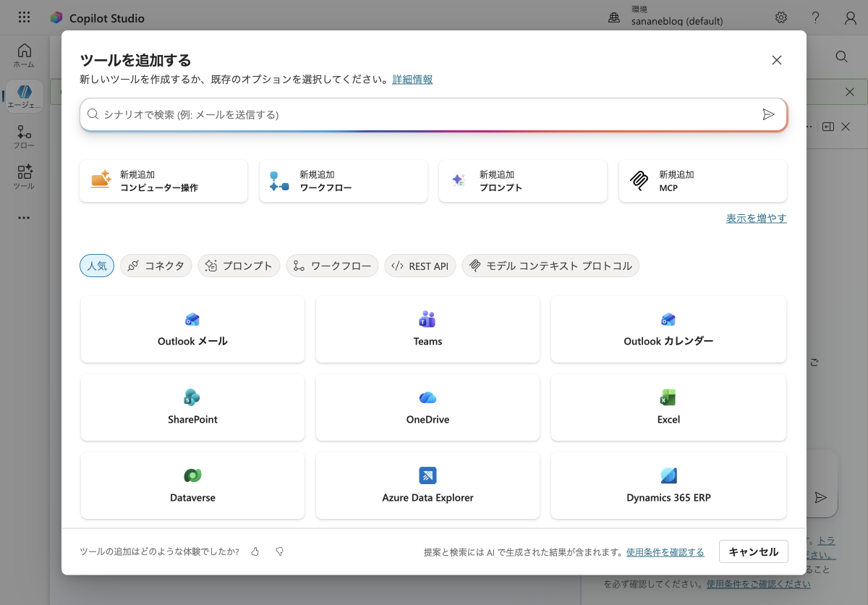Click the 表示を増やす link

[x=757, y=218]
